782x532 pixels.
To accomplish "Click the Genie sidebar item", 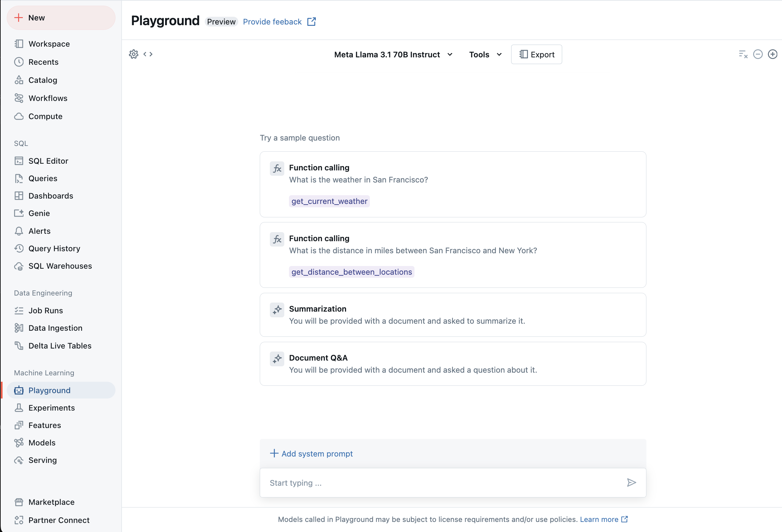I will (39, 213).
